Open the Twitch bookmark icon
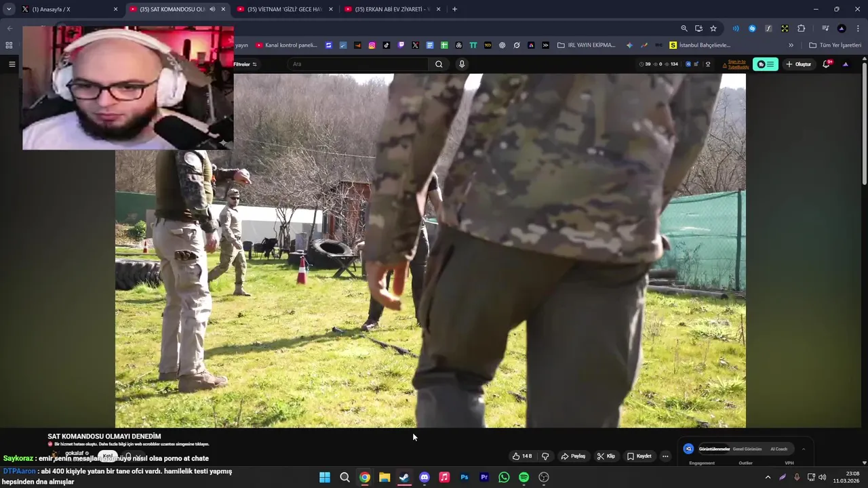This screenshot has height=488, width=868. (x=401, y=45)
